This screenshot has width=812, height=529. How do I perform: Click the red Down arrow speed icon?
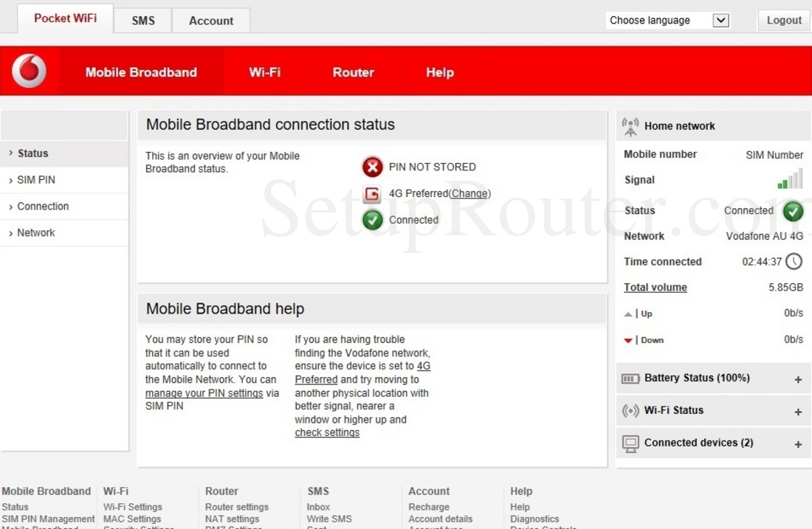[x=628, y=340]
